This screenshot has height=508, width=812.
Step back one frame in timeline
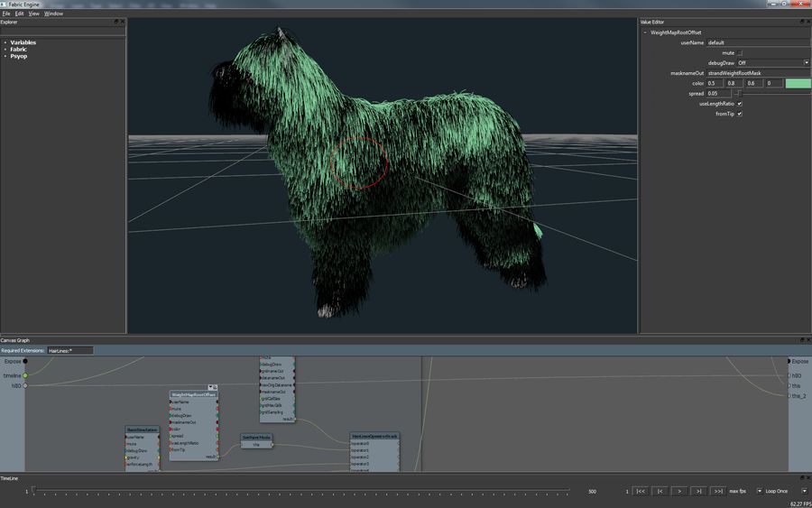660,491
